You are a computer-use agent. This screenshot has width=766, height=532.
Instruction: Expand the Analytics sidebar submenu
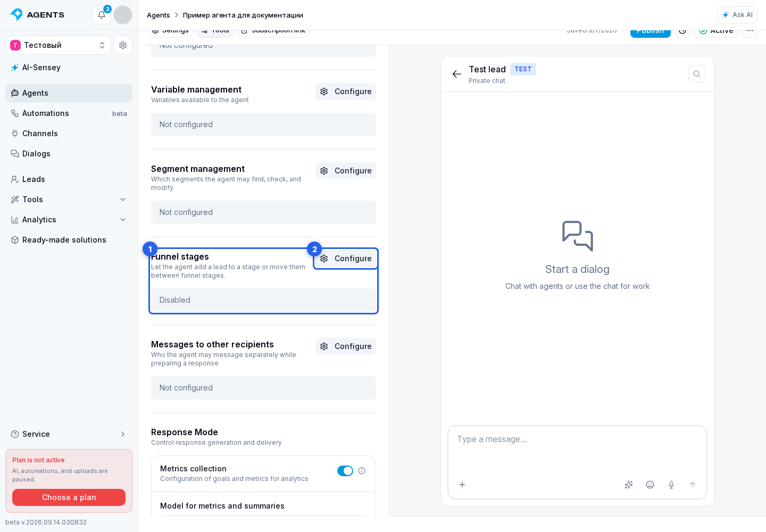tap(69, 220)
